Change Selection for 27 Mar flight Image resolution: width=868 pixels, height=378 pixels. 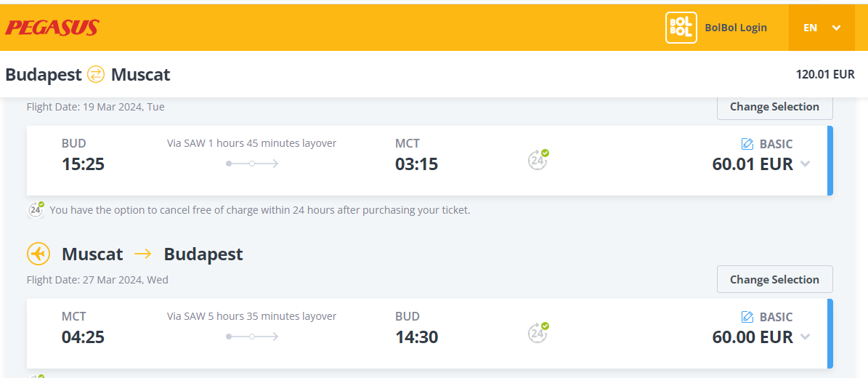pos(774,279)
